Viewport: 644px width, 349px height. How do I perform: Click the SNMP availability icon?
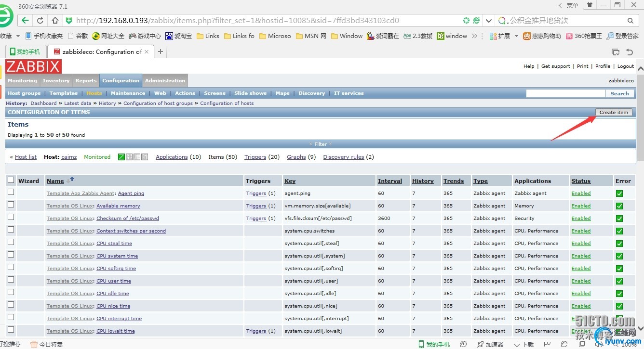(x=129, y=157)
